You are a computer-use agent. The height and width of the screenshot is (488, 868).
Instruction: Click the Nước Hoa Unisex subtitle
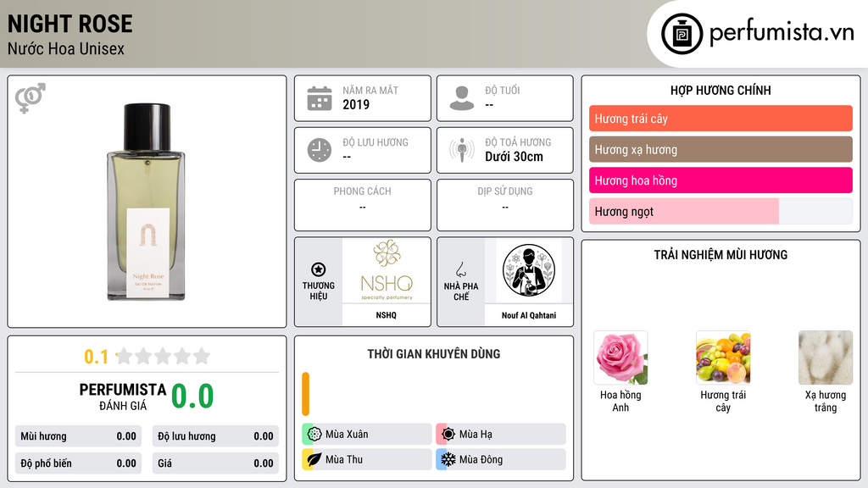[66, 48]
